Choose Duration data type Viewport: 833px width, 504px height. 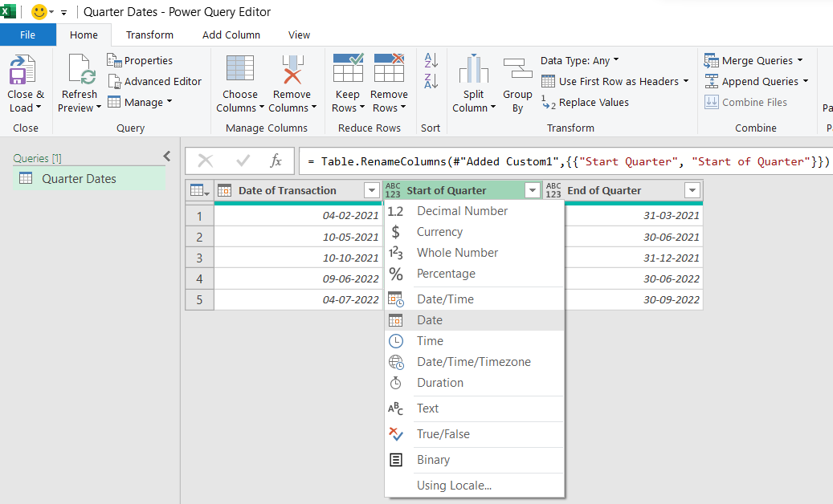(x=474, y=383)
